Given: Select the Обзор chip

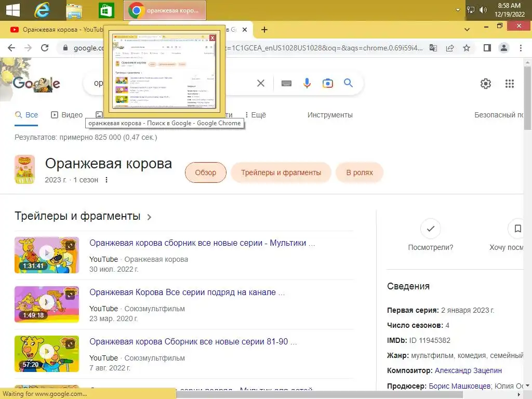Looking at the screenshot, I should (x=206, y=172).
